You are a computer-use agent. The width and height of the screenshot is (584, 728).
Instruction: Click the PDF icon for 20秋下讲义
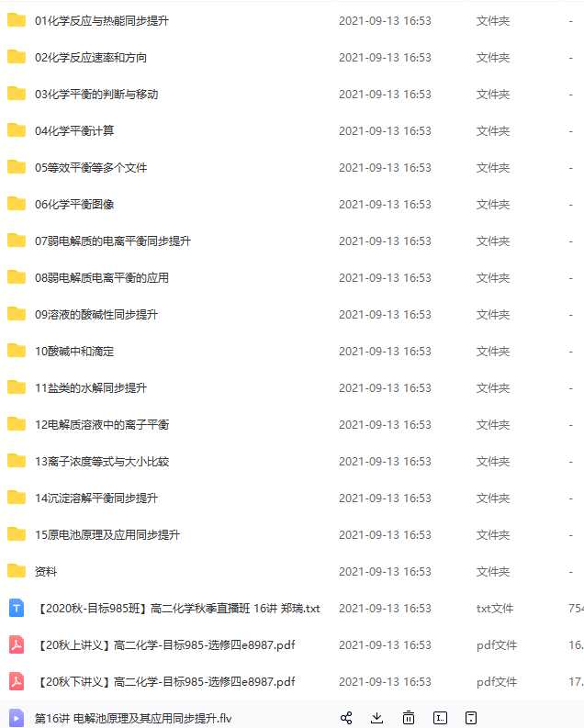click(x=17, y=681)
